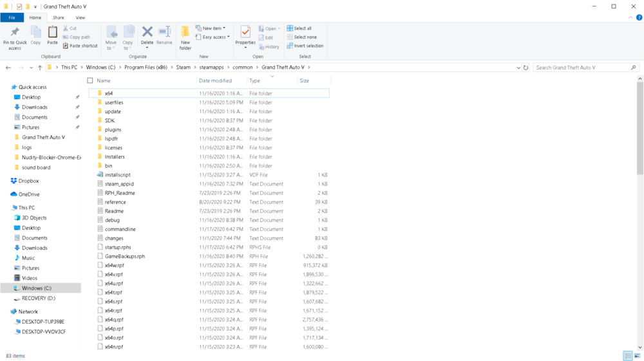644x361 pixels.
Task: Open the Recent locations dropdown arrow
Action: point(31,68)
